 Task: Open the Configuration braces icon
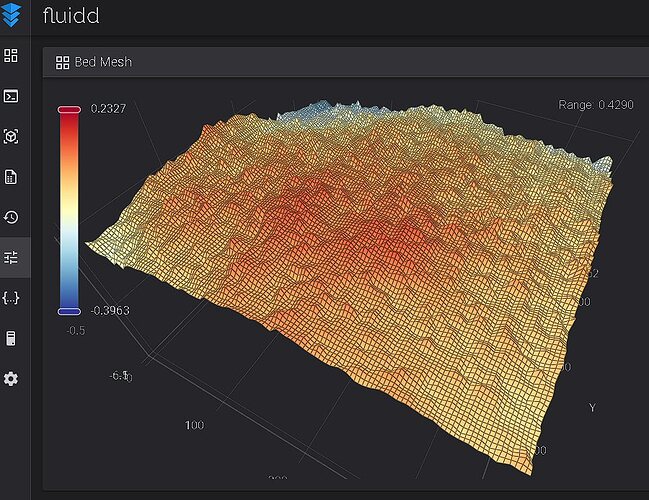pyautogui.click(x=11, y=298)
